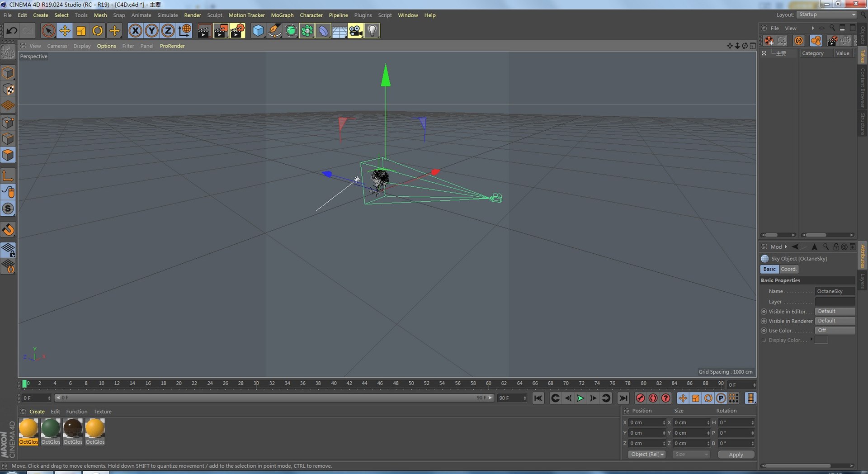The height and width of the screenshot is (474, 868).
Task: Toggle Z axis lock
Action: pyautogui.click(x=168, y=31)
